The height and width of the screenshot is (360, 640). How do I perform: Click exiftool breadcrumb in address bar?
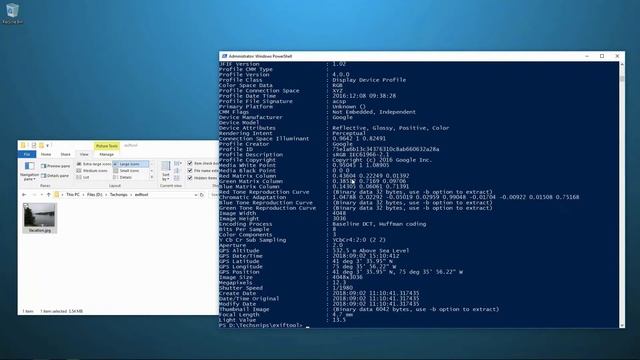pyautogui.click(x=141, y=195)
